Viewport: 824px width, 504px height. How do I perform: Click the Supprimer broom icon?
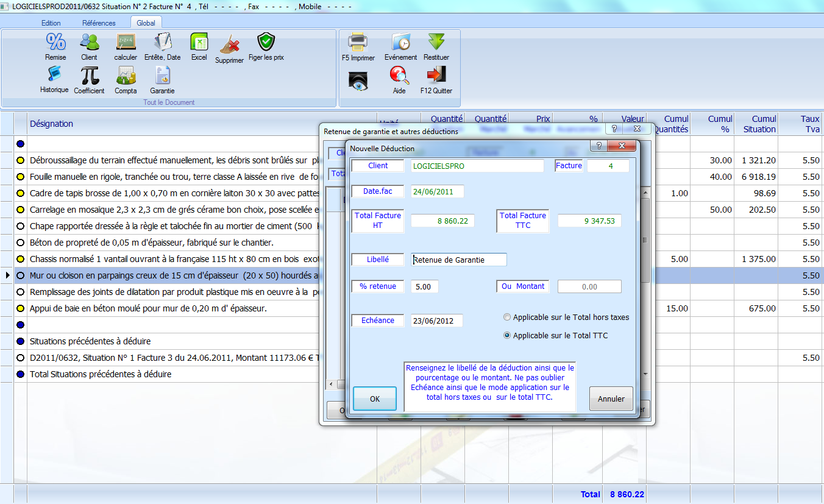[x=229, y=45]
